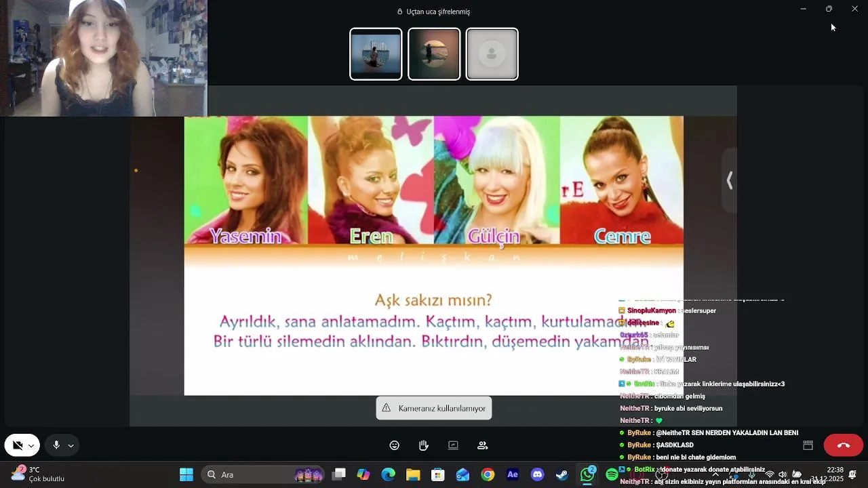The image size is (868, 488).
Task: Click ByRuke's 'İYİ YAYINLAR' chat message
Action: [x=658, y=359]
